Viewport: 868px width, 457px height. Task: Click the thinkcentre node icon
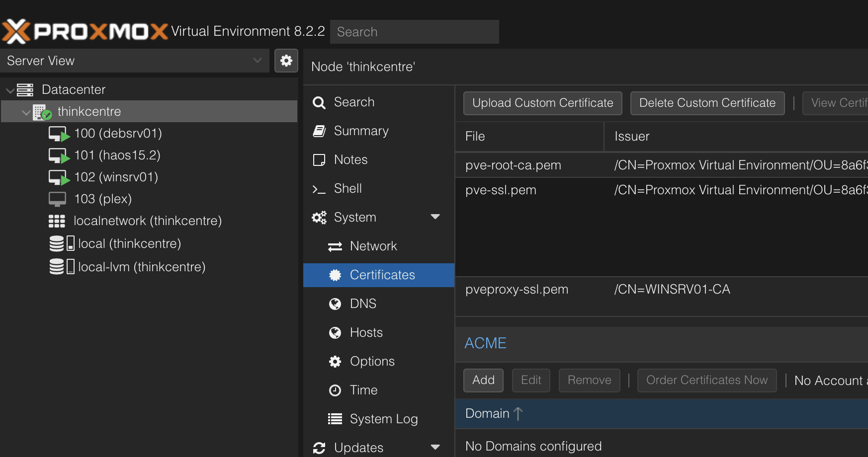42,112
